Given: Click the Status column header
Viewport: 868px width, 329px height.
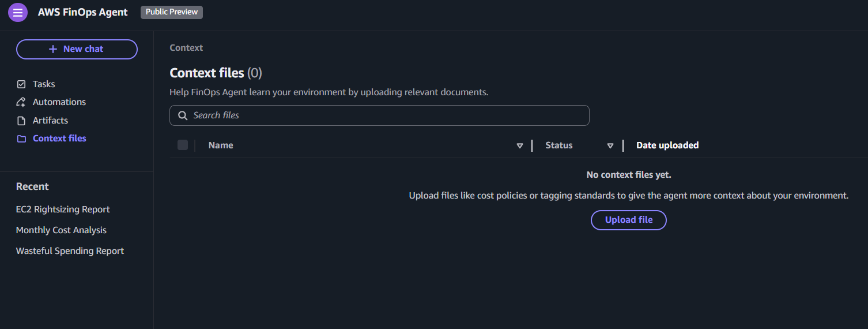Looking at the screenshot, I should (x=559, y=145).
